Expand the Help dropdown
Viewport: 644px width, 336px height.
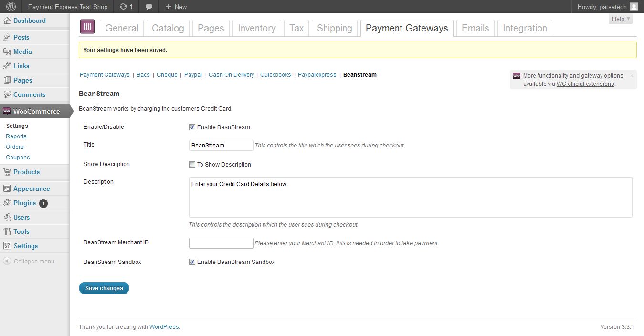(621, 19)
